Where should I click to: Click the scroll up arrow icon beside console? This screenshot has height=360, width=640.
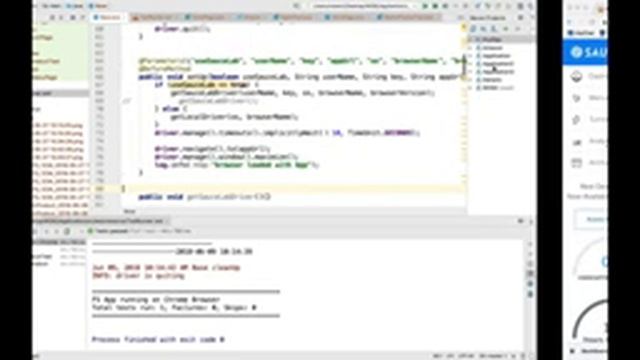530,244
